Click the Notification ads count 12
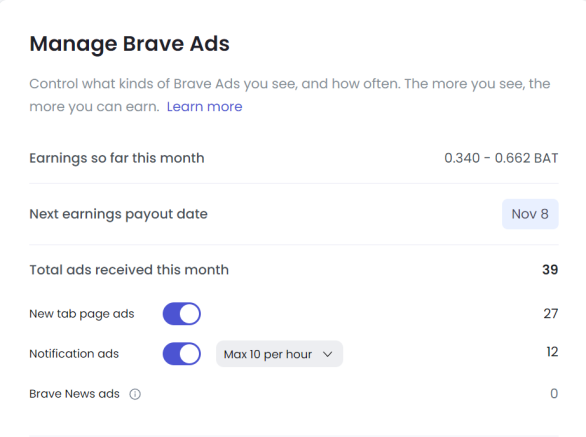 click(x=552, y=352)
